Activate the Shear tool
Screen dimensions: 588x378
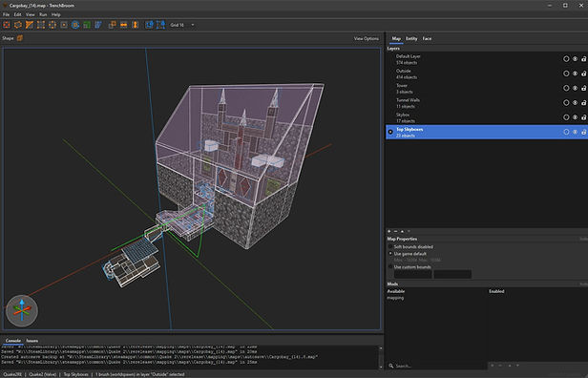[x=98, y=25]
